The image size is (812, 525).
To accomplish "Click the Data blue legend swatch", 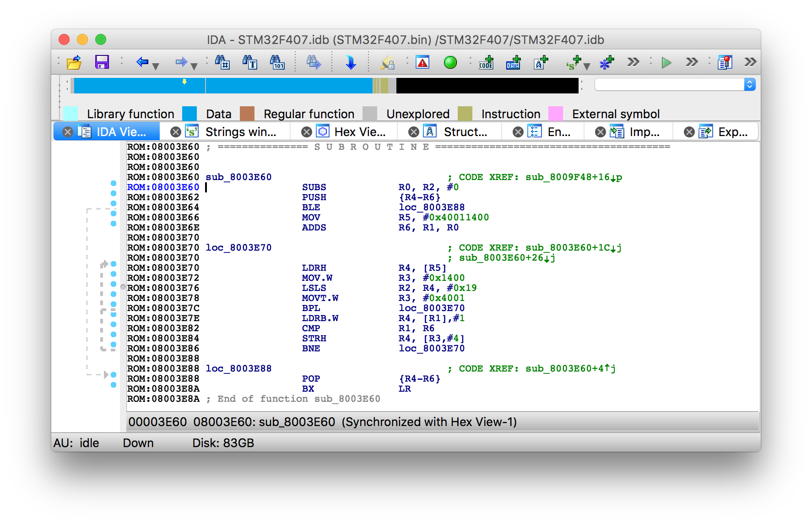I will coord(189,114).
